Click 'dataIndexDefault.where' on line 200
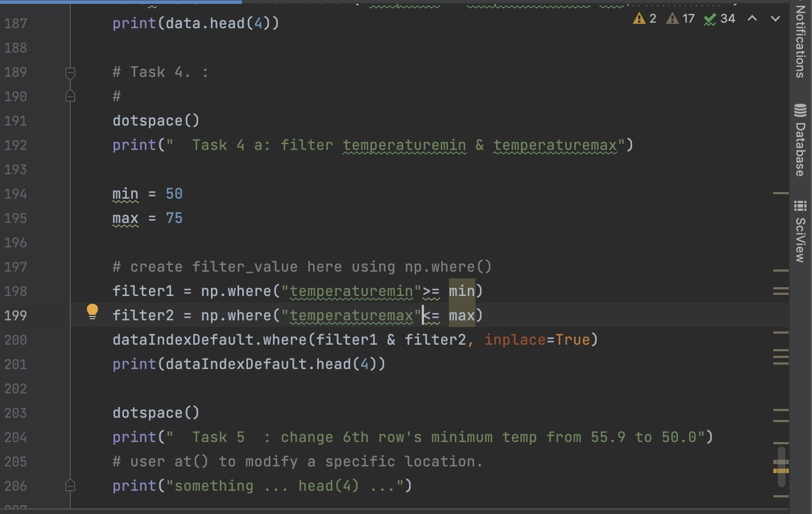812x514 pixels. click(210, 340)
